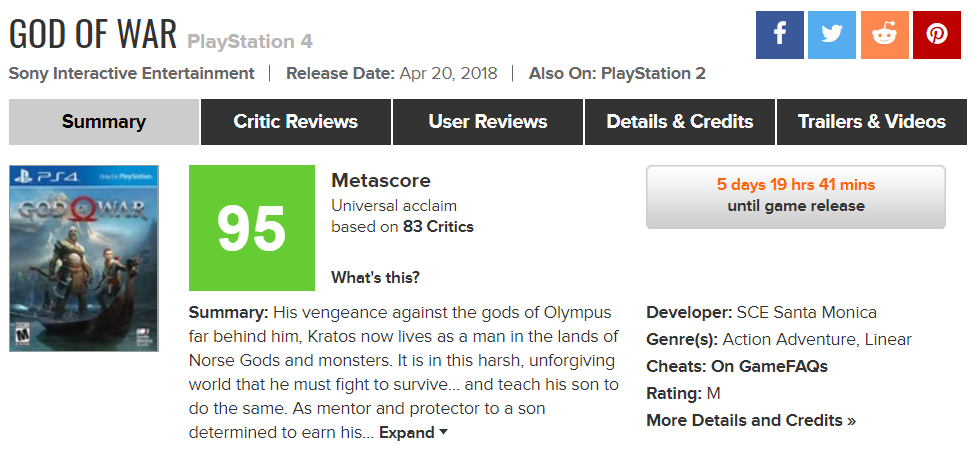This screenshot has width=976, height=449.
Task: Open Sony Interactive Entertainment publisher link
Action: click(132, 73)
